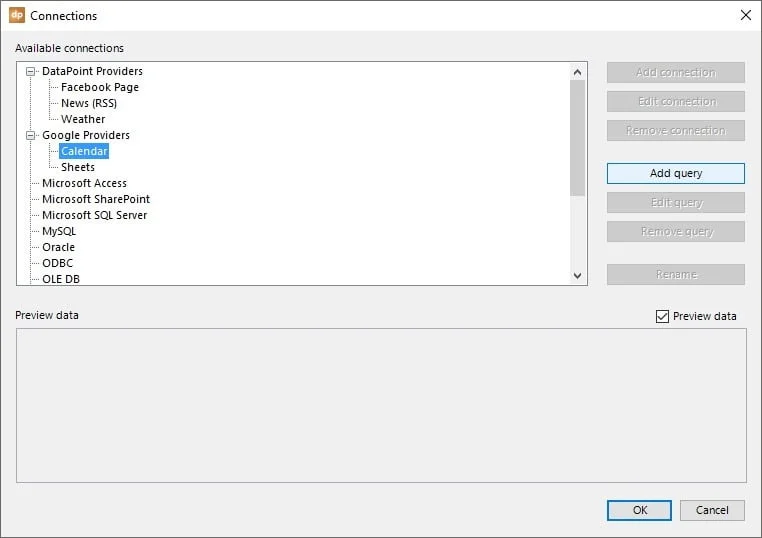This screenshot has width=762, height=538.
Task: Select the DataPoint Providers tree item
Action: (92, 71)
